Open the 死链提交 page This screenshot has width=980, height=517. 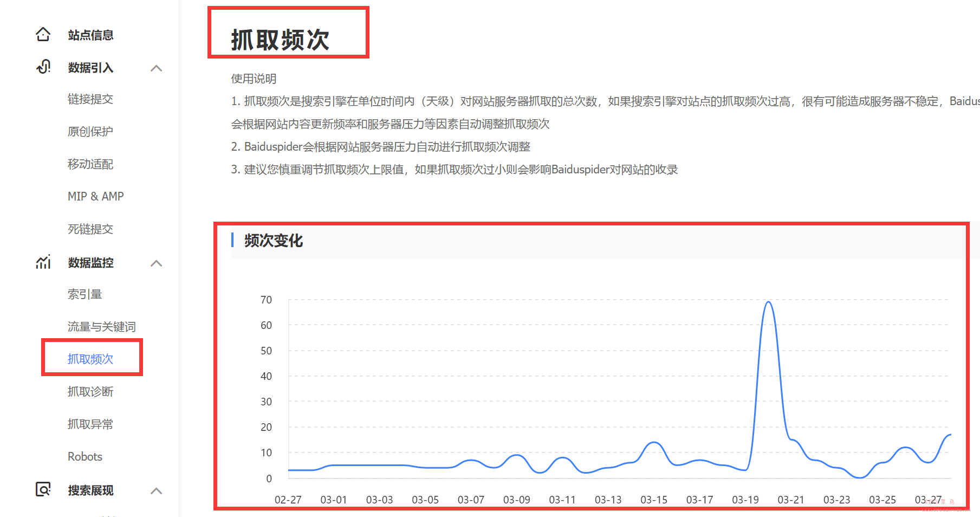coord(90,229)
